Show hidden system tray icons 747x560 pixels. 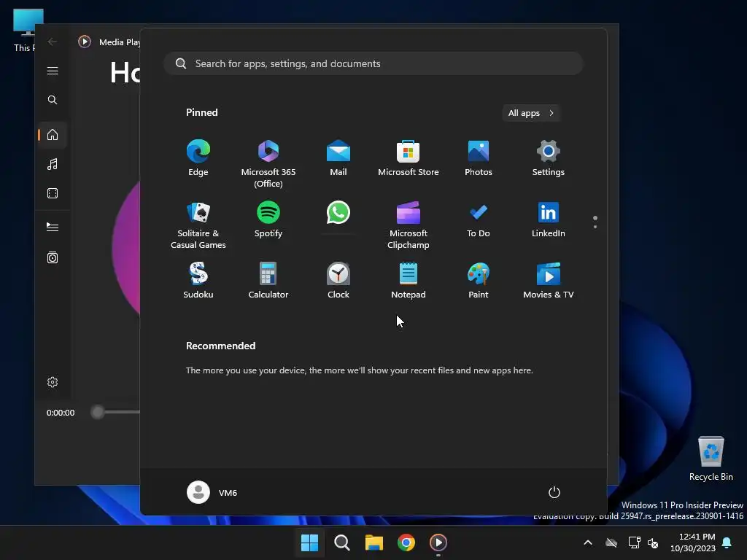coord(588,542)
